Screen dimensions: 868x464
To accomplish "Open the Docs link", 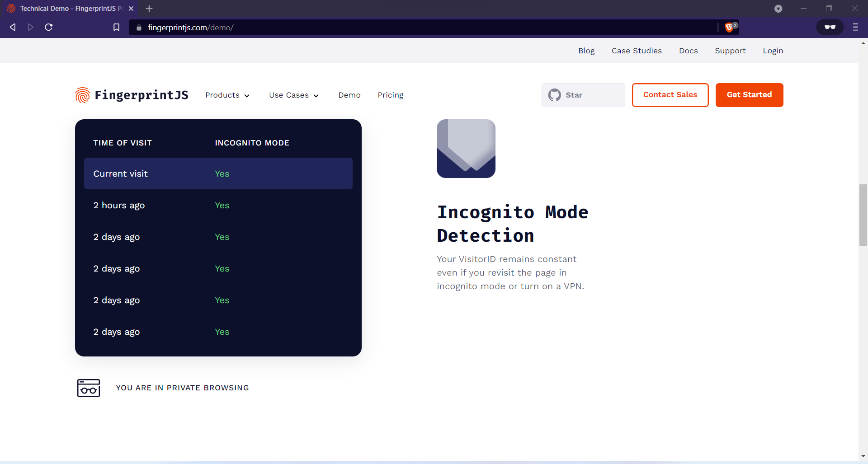I will [x=689, y=51].
